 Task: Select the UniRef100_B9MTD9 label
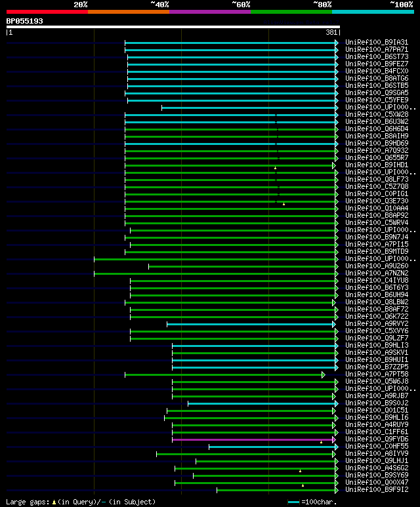pos(377,252)
